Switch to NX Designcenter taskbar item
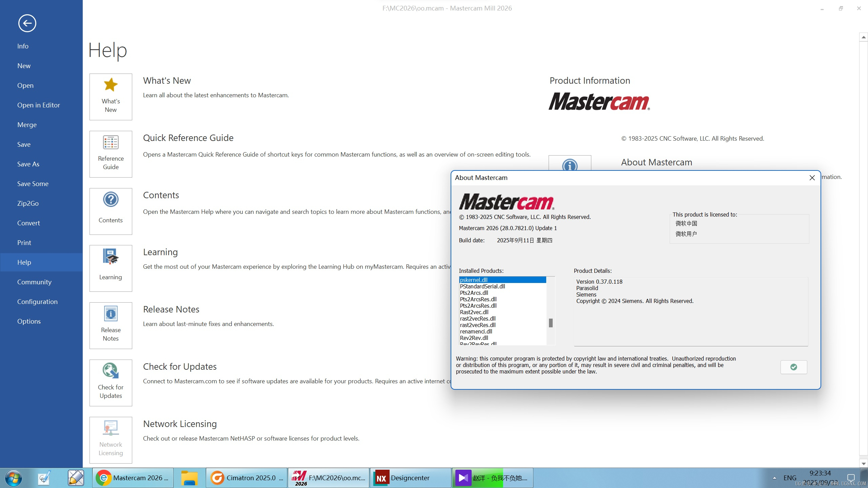This screenshot has width=868, height=488. [410, 478]
